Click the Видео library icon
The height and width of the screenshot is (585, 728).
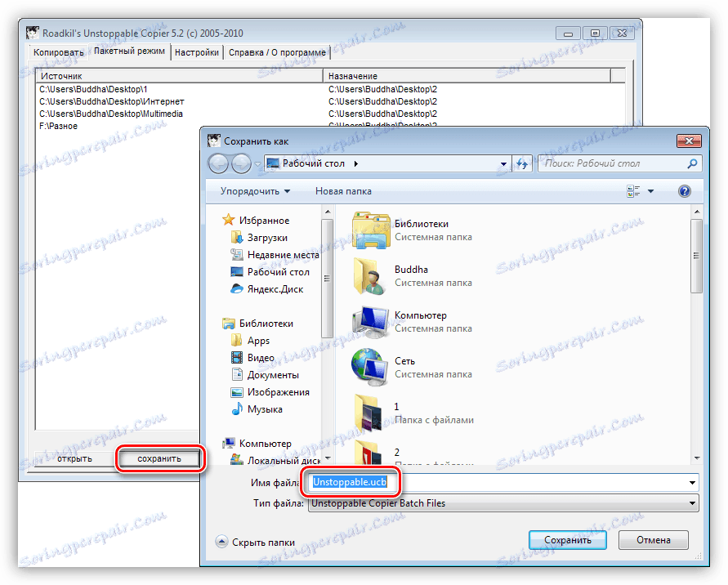(237, 358)
